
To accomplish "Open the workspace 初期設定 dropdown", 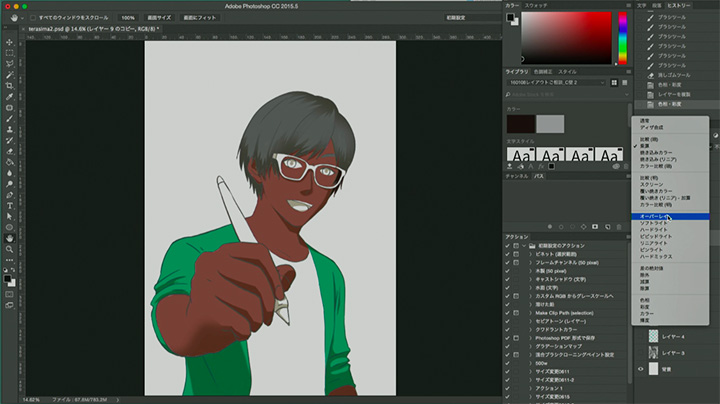I will [472, 18].
